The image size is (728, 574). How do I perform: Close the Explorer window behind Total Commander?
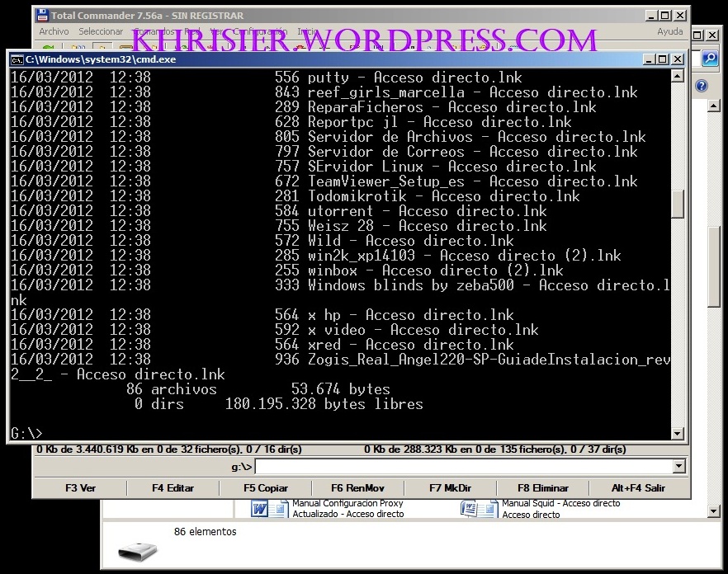click(x=712, y=35)
